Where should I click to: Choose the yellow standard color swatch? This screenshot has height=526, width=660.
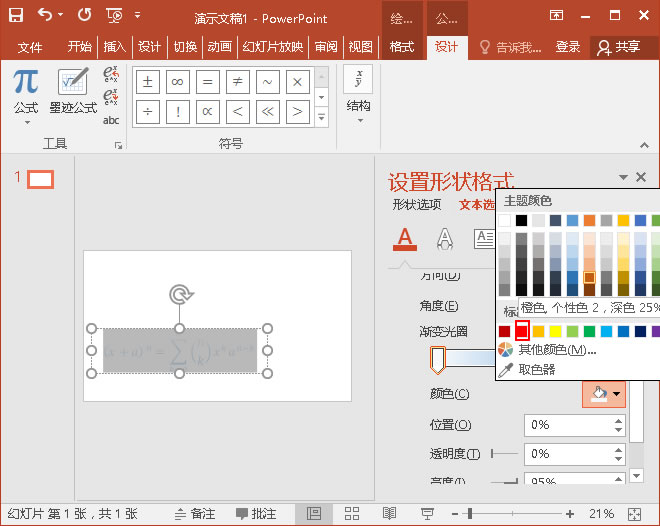pos(555,331)
